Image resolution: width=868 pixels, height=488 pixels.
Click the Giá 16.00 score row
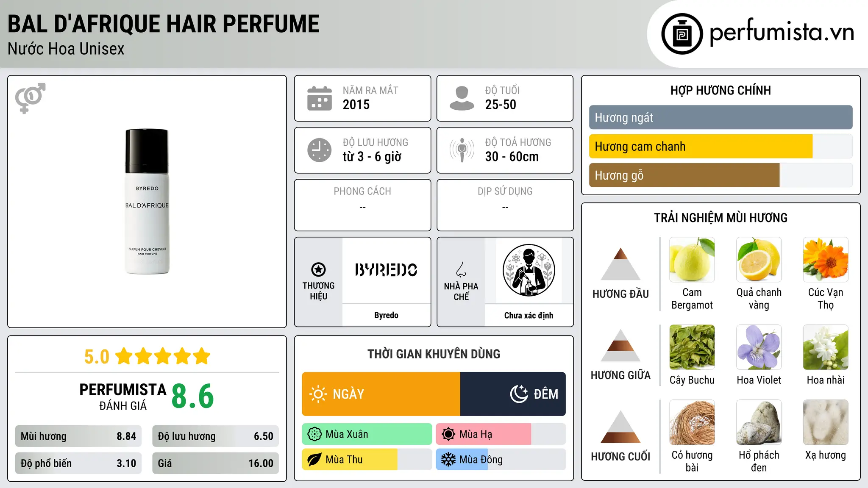click(x=215, y=463)
